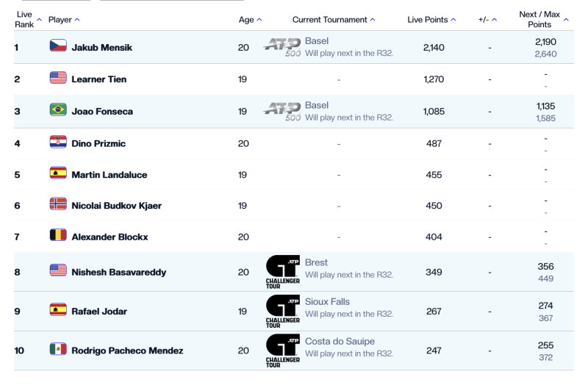The width and height of the screenshot is (588, 385).
Task: Sort the table by Player column
Action: tap(64, 19)
